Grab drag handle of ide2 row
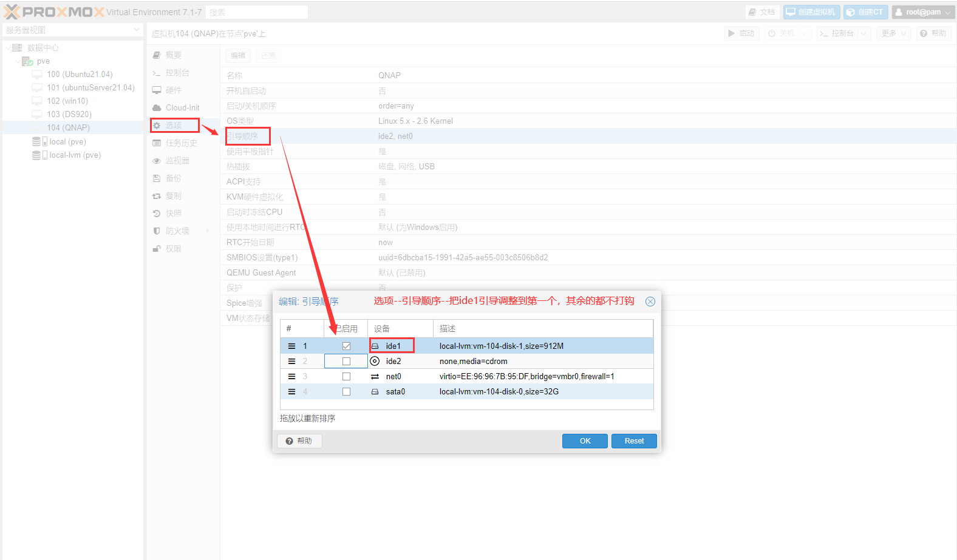The height and width of the screenshot is (560, 957). click(291, 361)
